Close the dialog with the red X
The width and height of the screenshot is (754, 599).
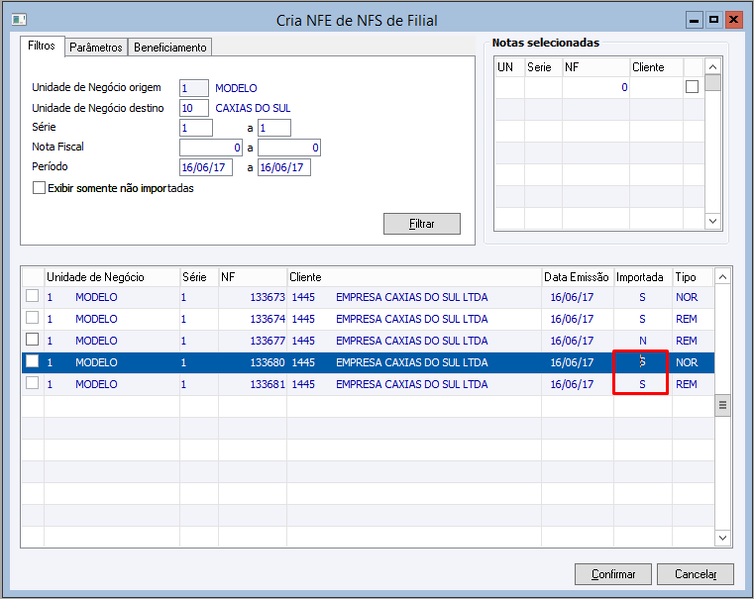tap(733, 20)
